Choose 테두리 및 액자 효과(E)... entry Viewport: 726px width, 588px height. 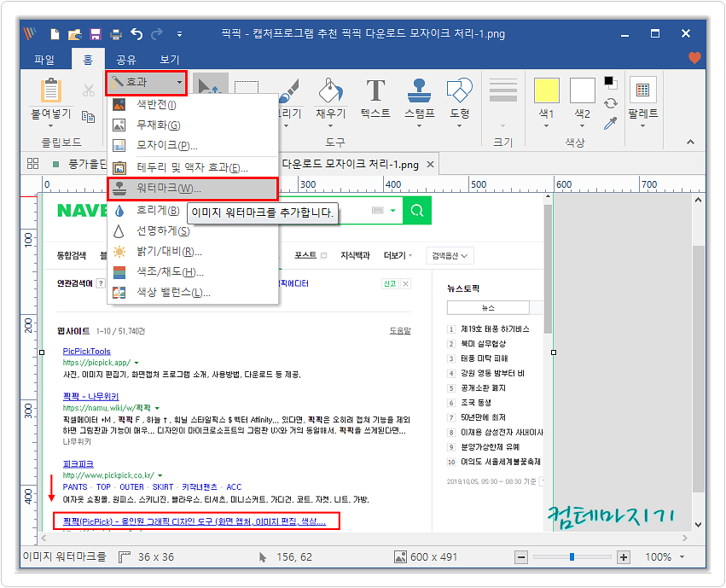click(193, 167)
